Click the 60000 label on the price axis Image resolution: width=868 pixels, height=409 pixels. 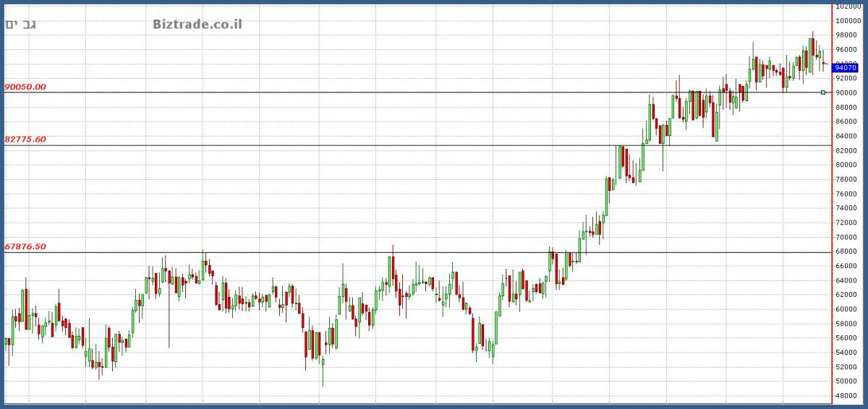(845, 309)
